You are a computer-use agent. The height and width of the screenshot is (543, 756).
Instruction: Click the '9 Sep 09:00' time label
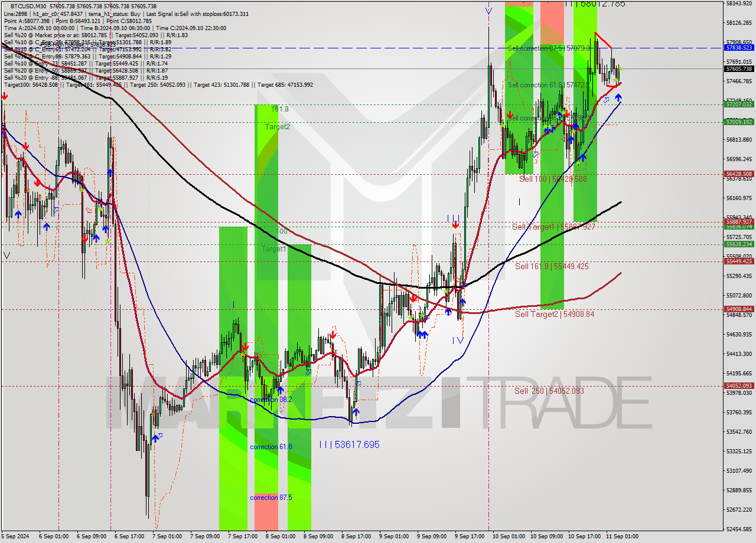click(431, 537)
